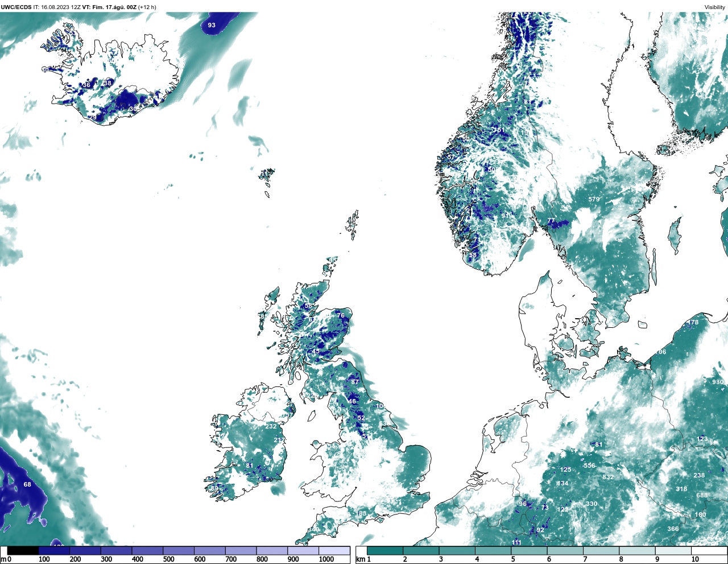The width and height of the screenshot is (728, 564).
Task: Click the '330' value over central Europe
Action: [x=591, y=504]
